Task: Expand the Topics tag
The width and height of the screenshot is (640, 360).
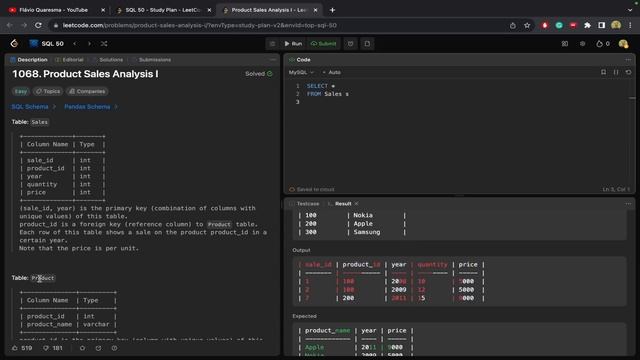Action: point(48,91)
